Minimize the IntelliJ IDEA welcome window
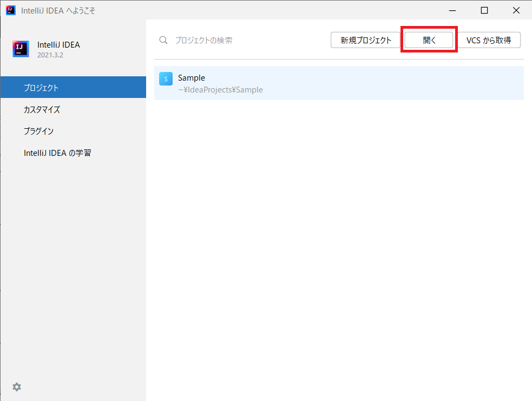 [452, 10]
